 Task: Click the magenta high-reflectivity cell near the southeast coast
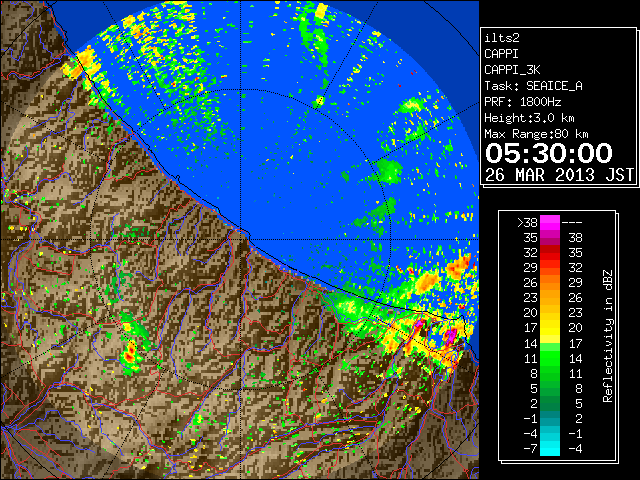449,336
